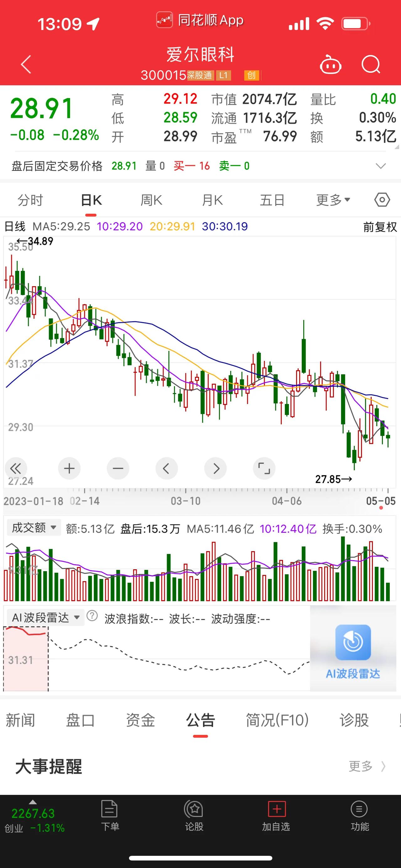Zoom out the K-line chart with minus
Viewport: 401px width, 868px height.
pyautogui.click(x=118, y=468)
